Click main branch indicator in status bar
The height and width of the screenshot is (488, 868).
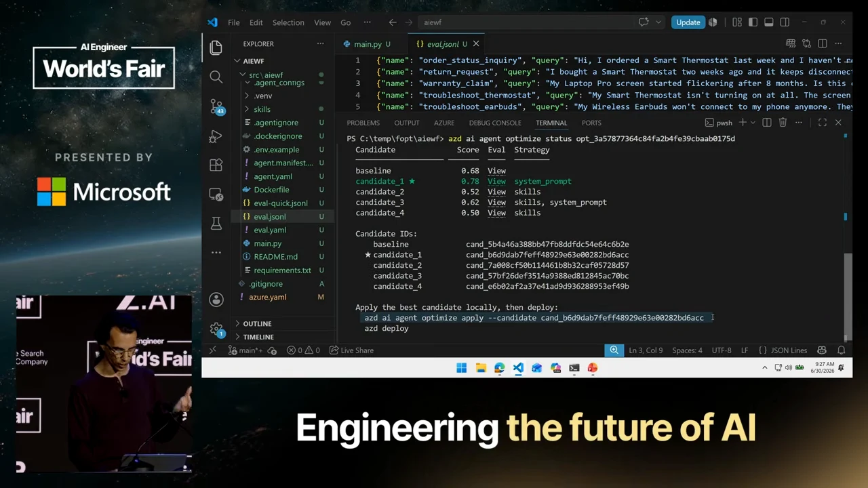point(247,350)
